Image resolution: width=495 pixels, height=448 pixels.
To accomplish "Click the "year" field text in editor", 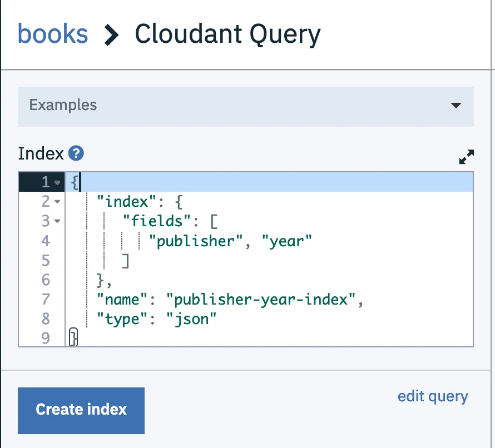I will click(286, 241).
